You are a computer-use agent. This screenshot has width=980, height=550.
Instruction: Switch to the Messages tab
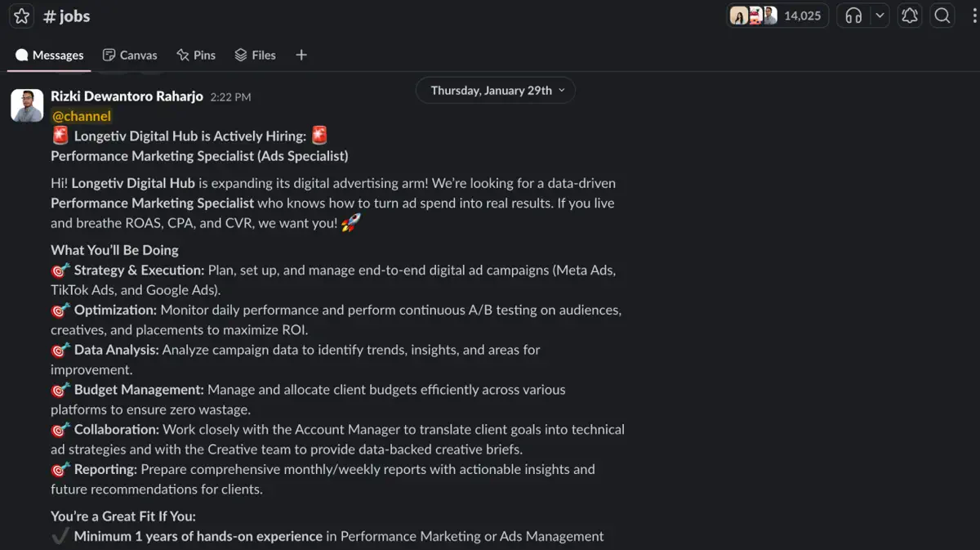[x=49, y=55]
